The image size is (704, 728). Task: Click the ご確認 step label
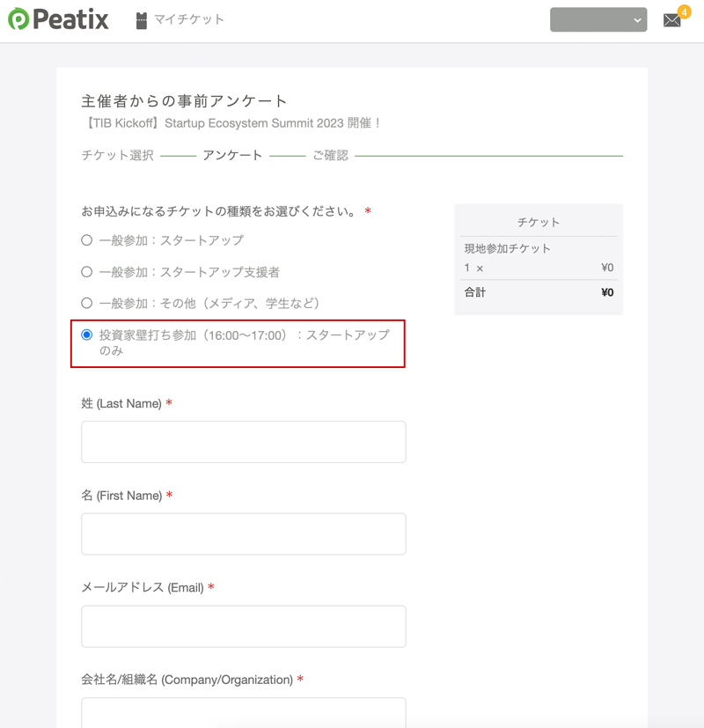330,156
